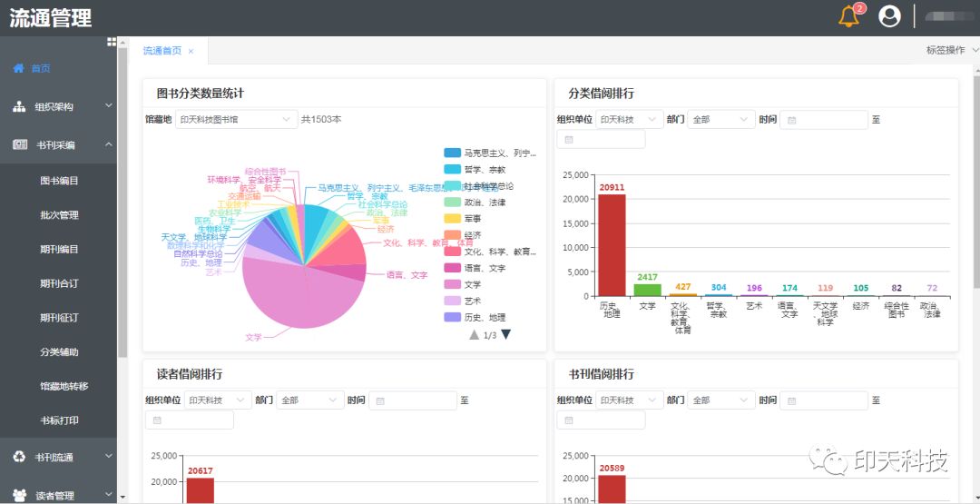This screenshot has height=504, width=980.
Task: Click start date field in 书刊借阅排行
Action: (x=824, y=400)
